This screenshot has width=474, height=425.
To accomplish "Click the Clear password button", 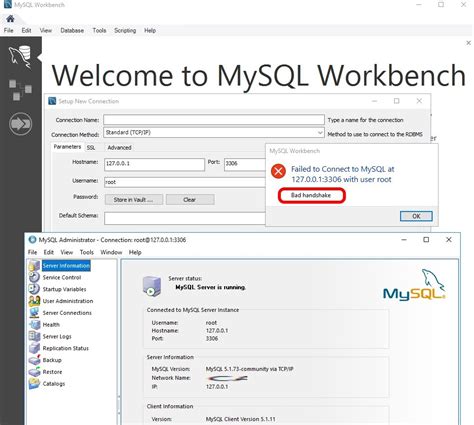I will (190, 200).
